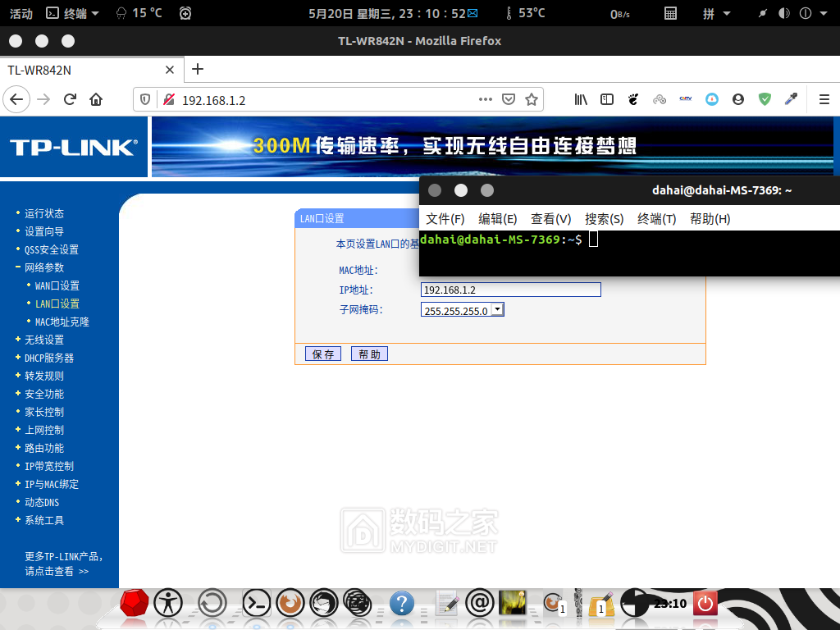
Task: Open 更多TP-LINK产品 link
Action: pyautogui.click(x=63, y=564)
